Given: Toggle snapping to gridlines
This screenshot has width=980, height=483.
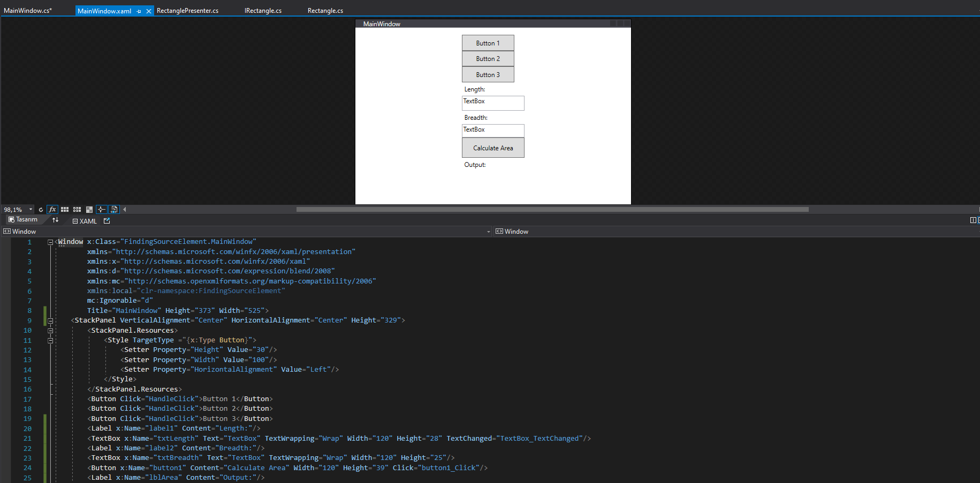Looking at the screenshot, I should 77,210.
